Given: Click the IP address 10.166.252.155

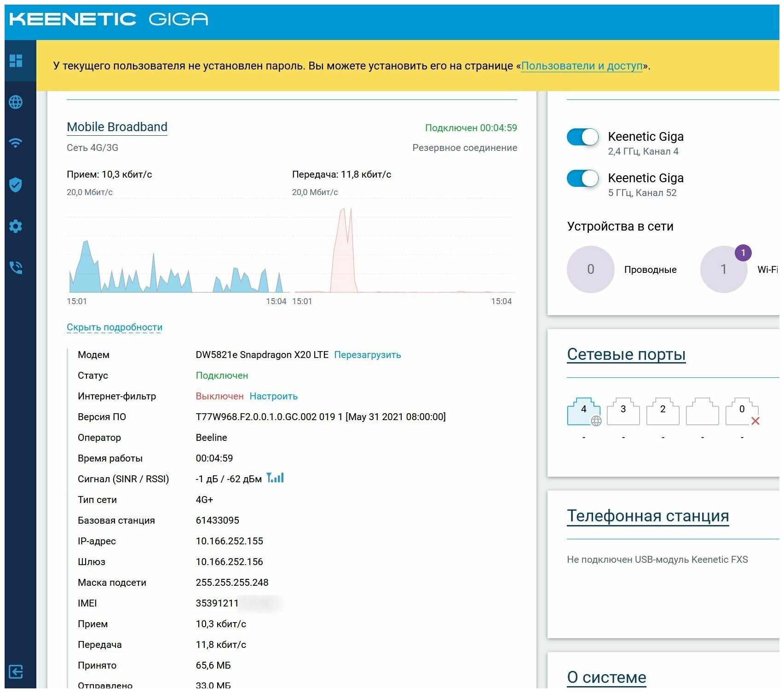Looking at the screenshot, I should tap(230, 541).
